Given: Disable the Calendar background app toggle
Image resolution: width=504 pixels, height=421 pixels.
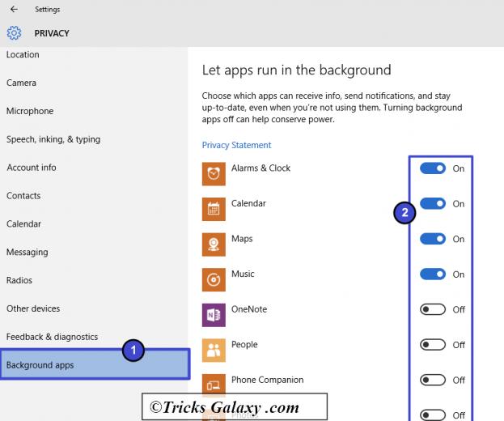Looking at the screenshot, I should pyautogui.click(x=433, y=204).
